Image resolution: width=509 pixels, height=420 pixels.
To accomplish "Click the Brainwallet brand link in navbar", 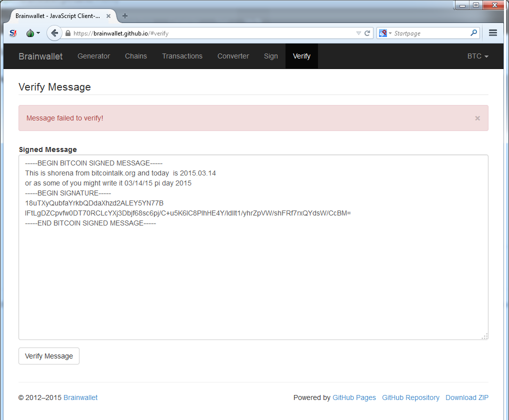I will (40, 56).
